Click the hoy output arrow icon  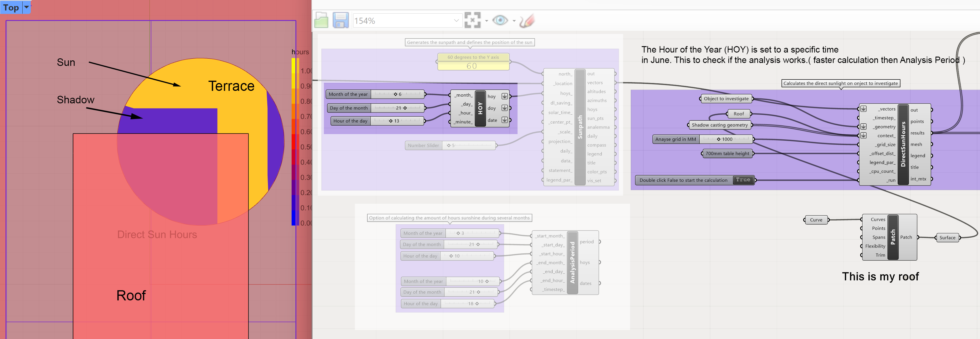pyautogui.click(x=504, y=96)
